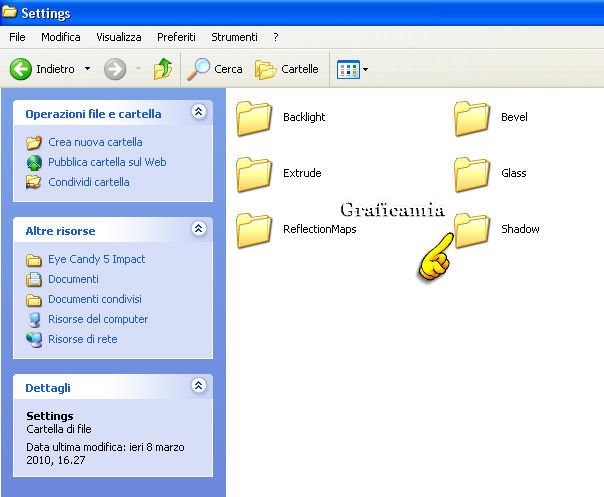The image size is (604, 497).
Task: Click the folder icon beside Eye Candy 5 Impact
Action: click(34, 260)
